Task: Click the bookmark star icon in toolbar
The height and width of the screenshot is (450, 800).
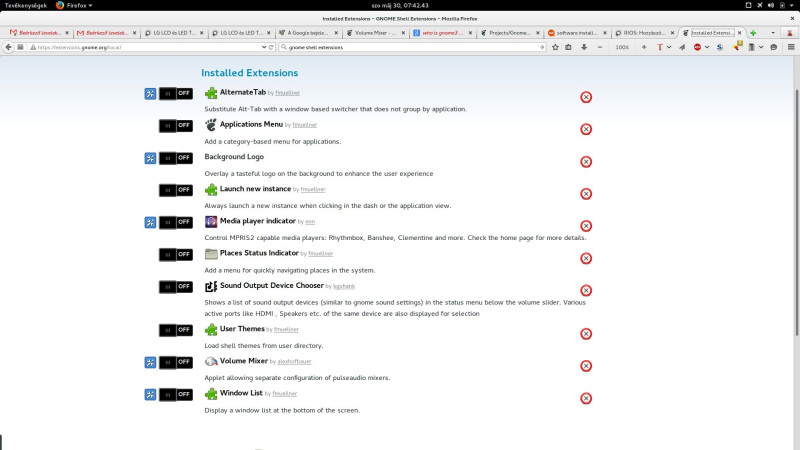Action: pyautogui.click(x=555, y=47)
